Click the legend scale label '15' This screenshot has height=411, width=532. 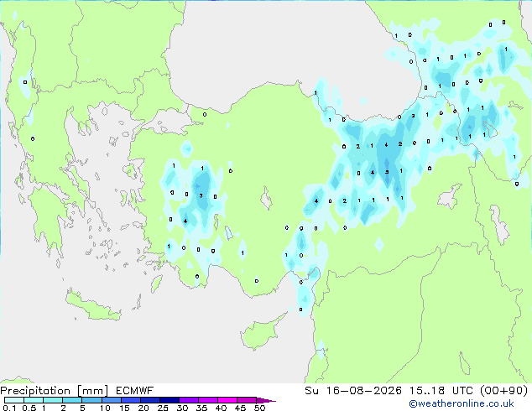(x=124, y=408)
